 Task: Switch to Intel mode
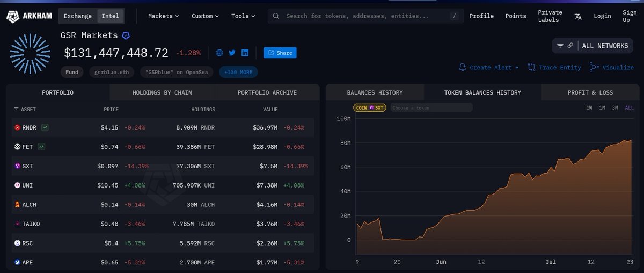(x=111, y=16)
